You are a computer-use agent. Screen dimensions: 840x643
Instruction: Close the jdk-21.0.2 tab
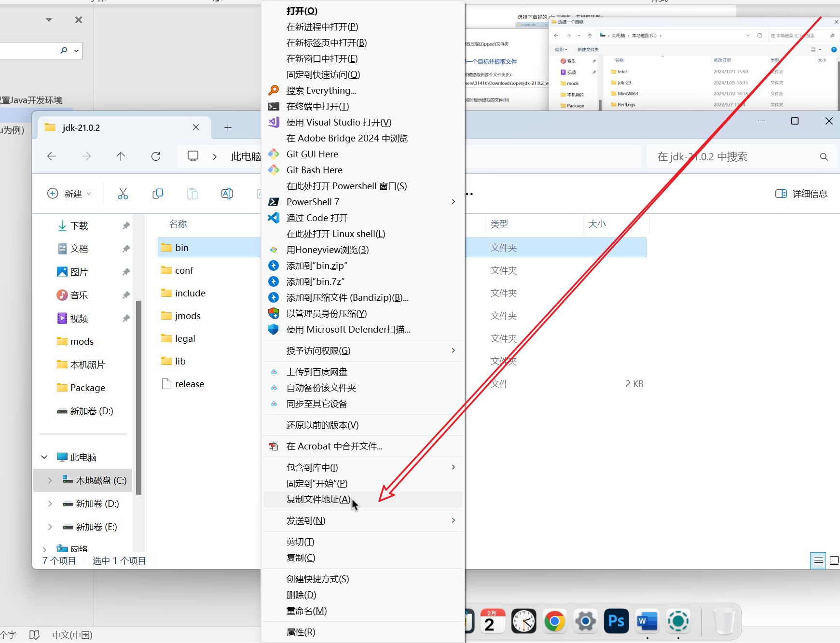click(196, 127)
